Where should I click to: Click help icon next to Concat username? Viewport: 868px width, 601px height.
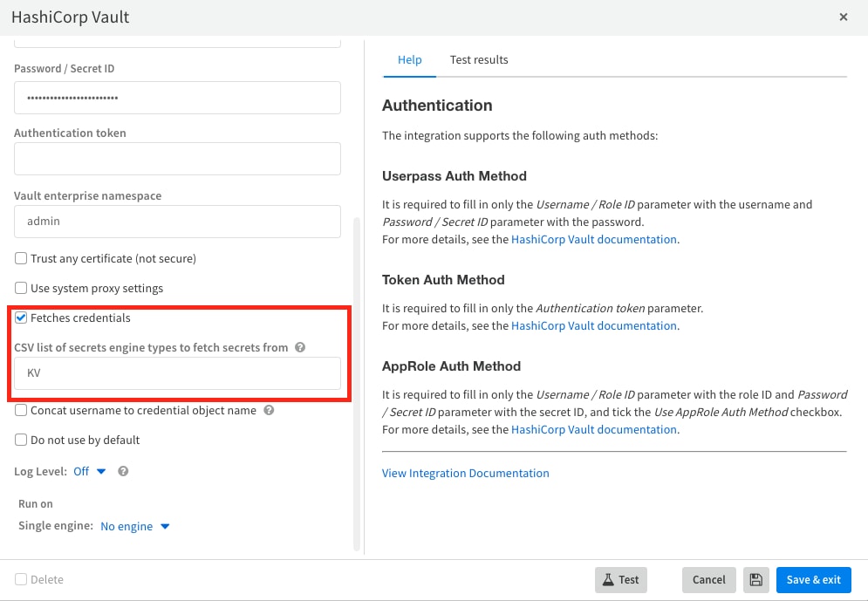[x=269, y=410]
